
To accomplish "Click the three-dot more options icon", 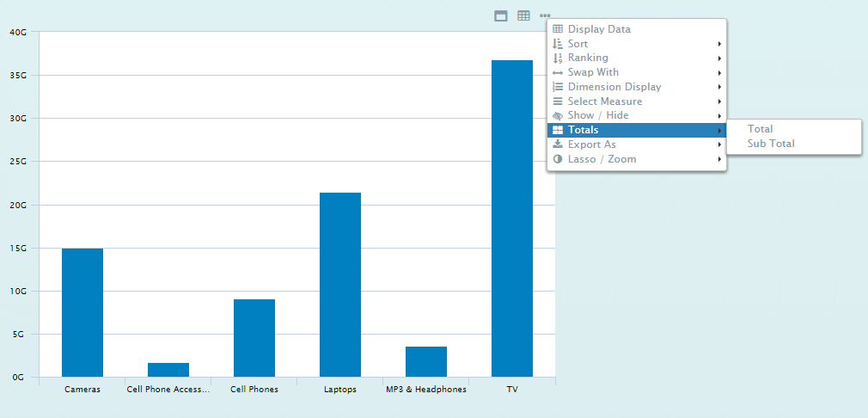I will coord(545,15).
